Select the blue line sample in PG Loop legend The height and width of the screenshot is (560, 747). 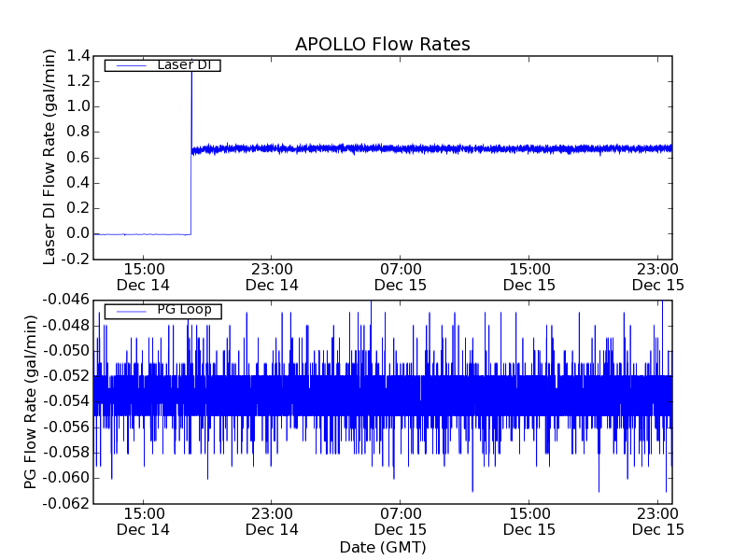127,311
